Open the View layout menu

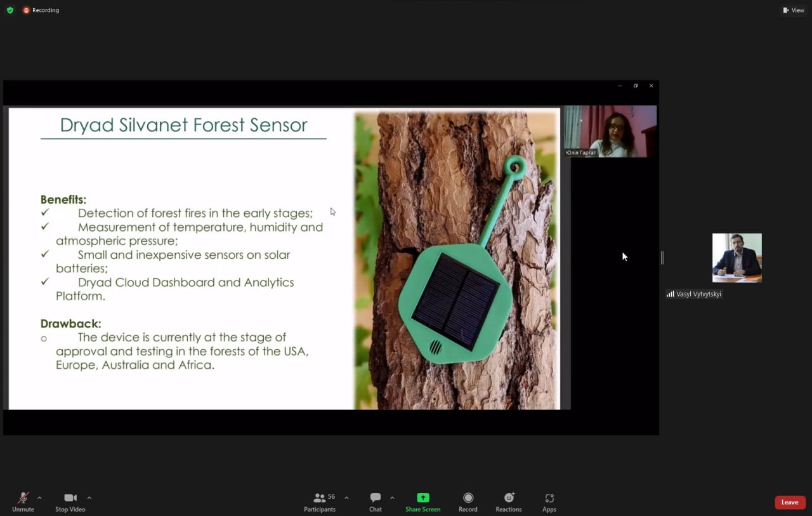coord(794,10)
